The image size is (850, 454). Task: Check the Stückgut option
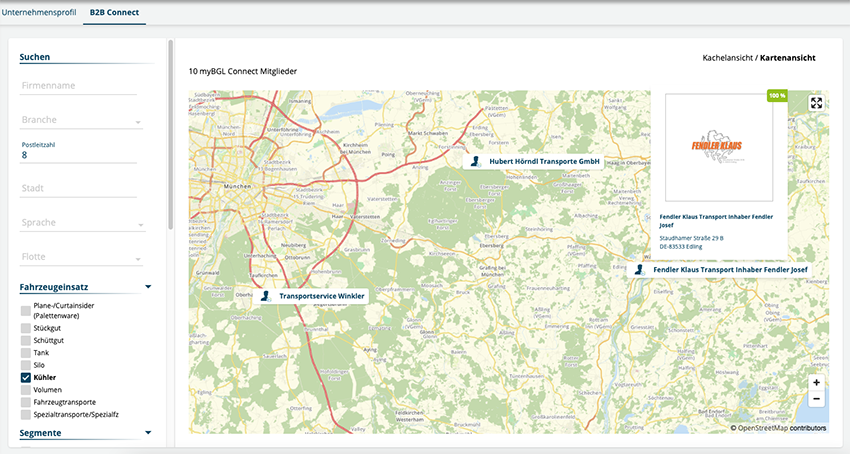point(25,328)
